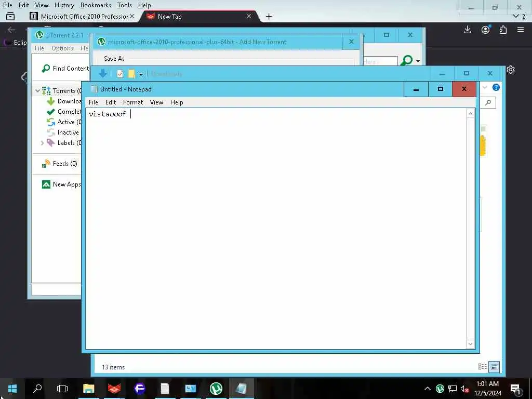532x399 pixels.
Task: Click uTorrent taskbar icon
Action: [x=216, y=389]
